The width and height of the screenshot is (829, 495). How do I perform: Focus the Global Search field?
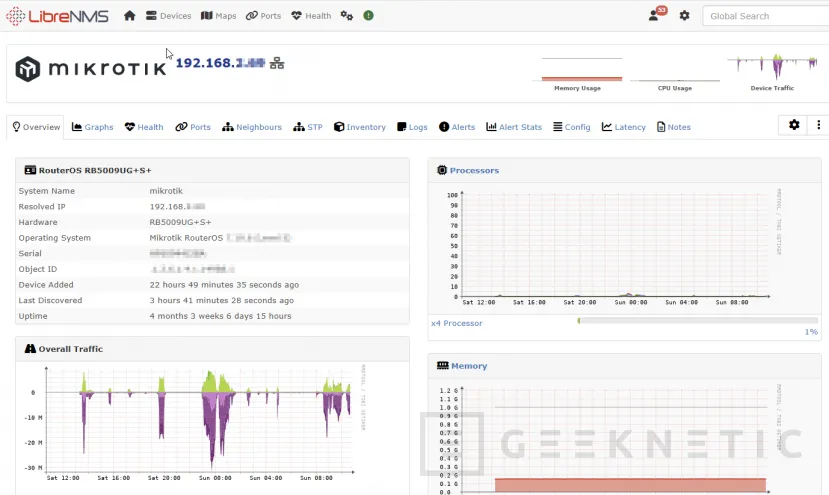[x=766, y=16]
